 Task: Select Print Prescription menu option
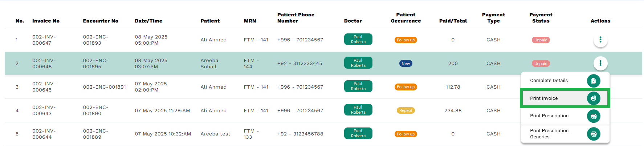coord(565,116)
